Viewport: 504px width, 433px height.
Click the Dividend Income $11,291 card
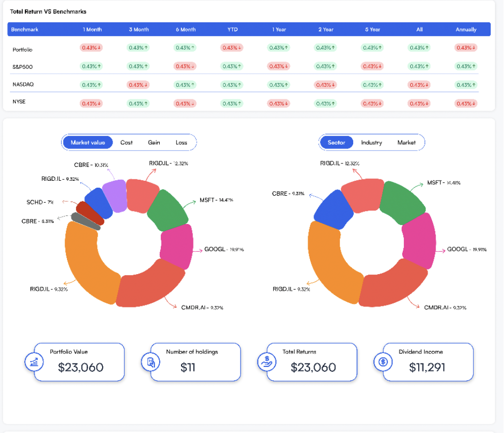pos(428,362)
